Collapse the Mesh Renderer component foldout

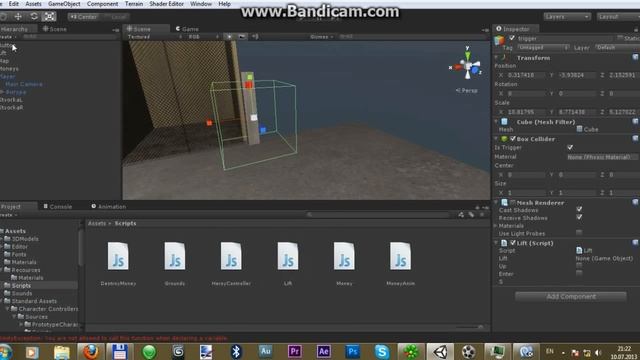(x=496, y=202)
